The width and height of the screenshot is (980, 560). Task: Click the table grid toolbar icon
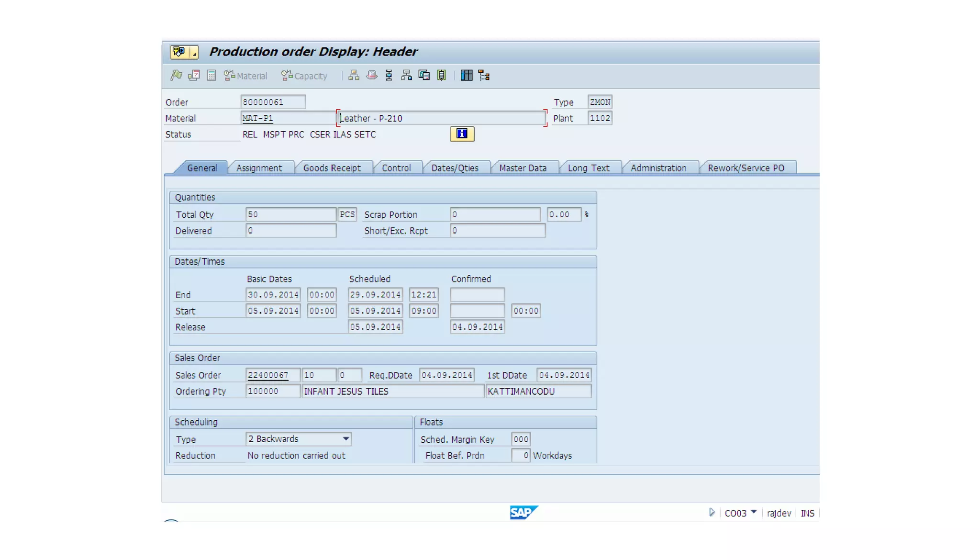click(466, 76)
